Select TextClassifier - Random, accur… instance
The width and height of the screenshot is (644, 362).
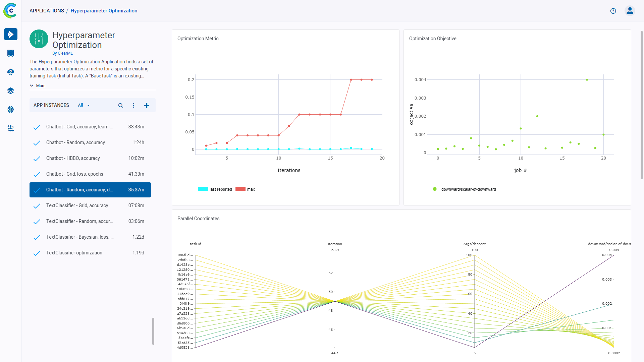[90, 221]
